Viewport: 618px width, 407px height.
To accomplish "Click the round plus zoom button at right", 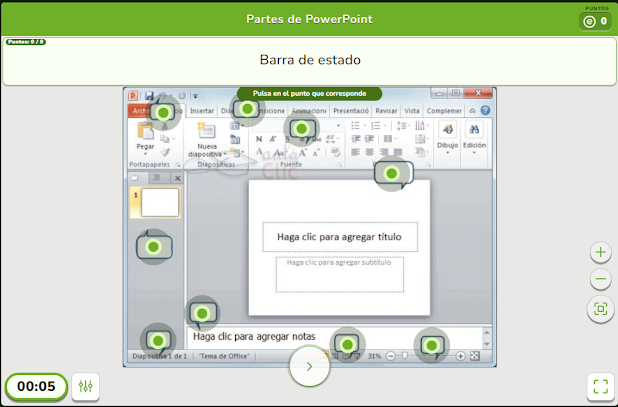I will point(601,252).
